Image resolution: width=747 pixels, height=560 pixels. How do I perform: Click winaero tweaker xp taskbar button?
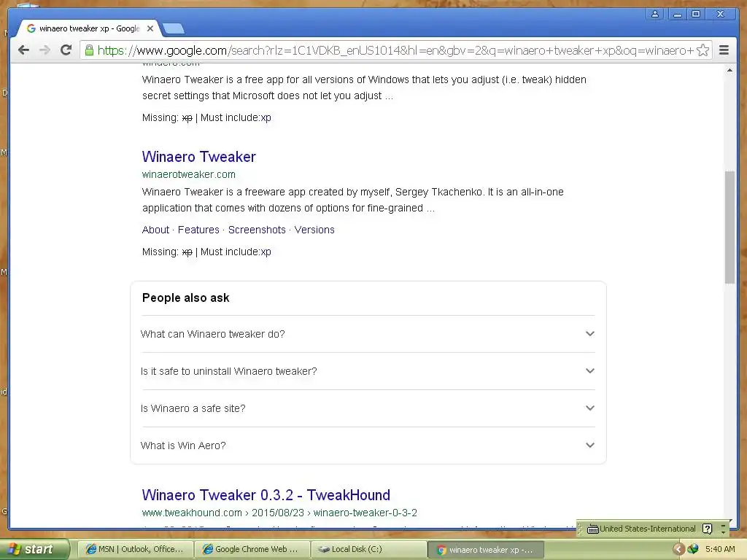pyautogui.click(x=485, y=550)
